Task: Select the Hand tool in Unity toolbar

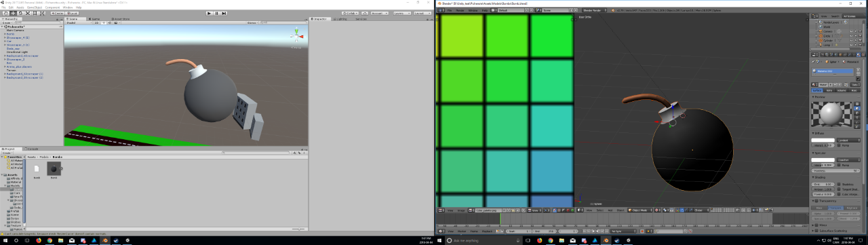Action: pyautogui.click(x=6, y=13)
